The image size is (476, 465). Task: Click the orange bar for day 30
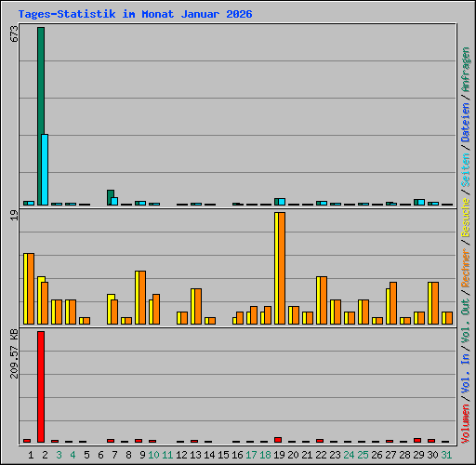tap(435, 303)
